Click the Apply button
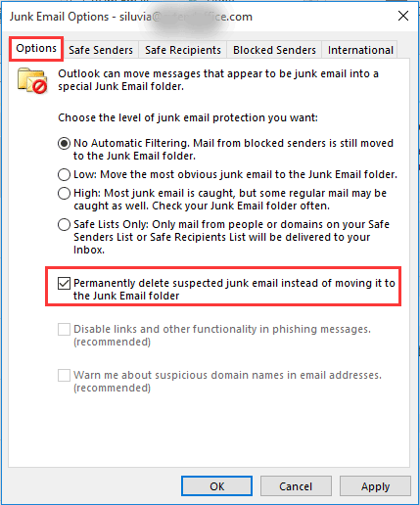Screen dimensions: 420x505 point(375,486)
